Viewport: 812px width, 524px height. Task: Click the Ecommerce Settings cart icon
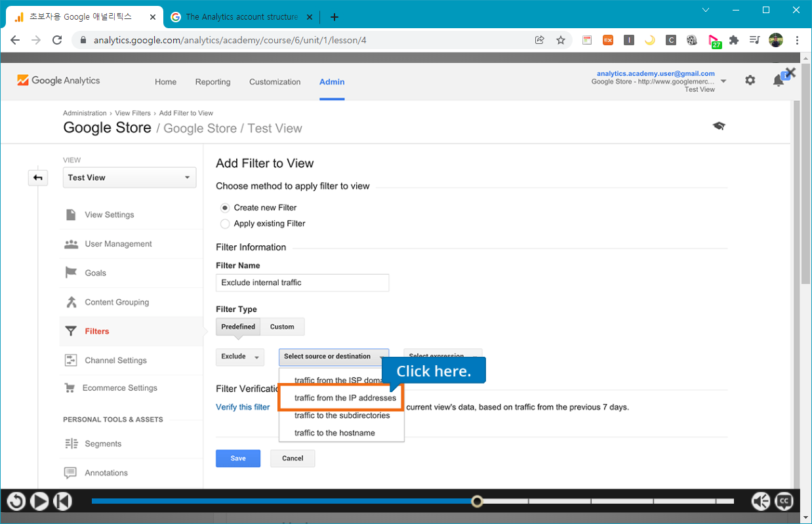70,388
